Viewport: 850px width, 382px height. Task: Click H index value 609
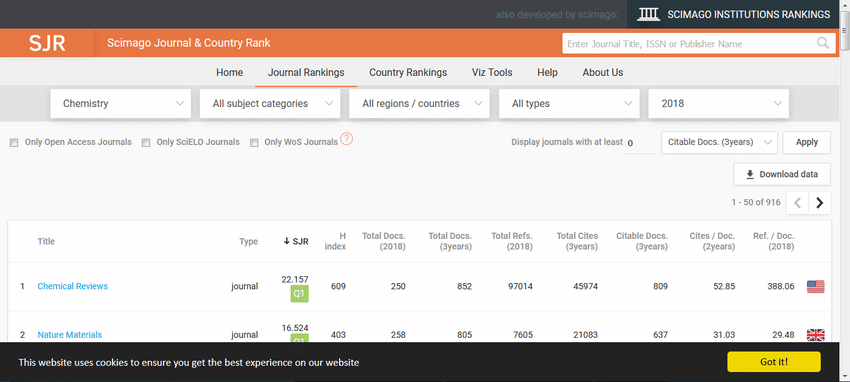pyautogui.click(x=338, y=286)
